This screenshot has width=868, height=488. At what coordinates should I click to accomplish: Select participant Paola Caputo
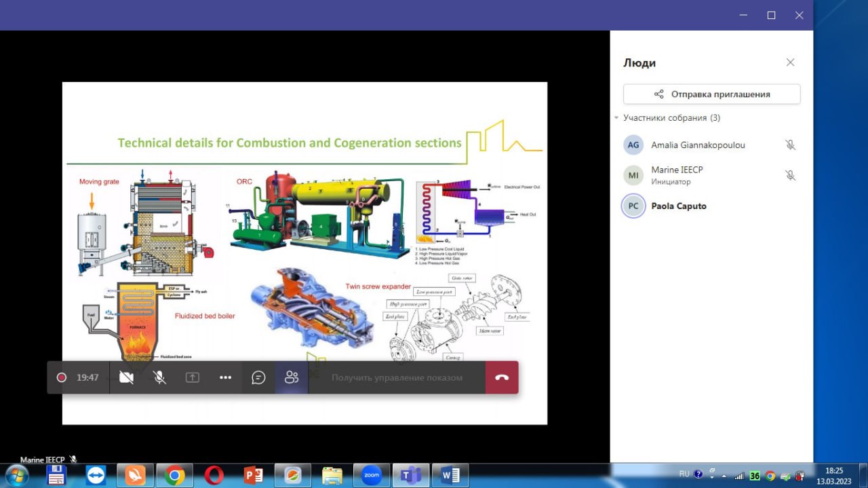tap(678, 206)
